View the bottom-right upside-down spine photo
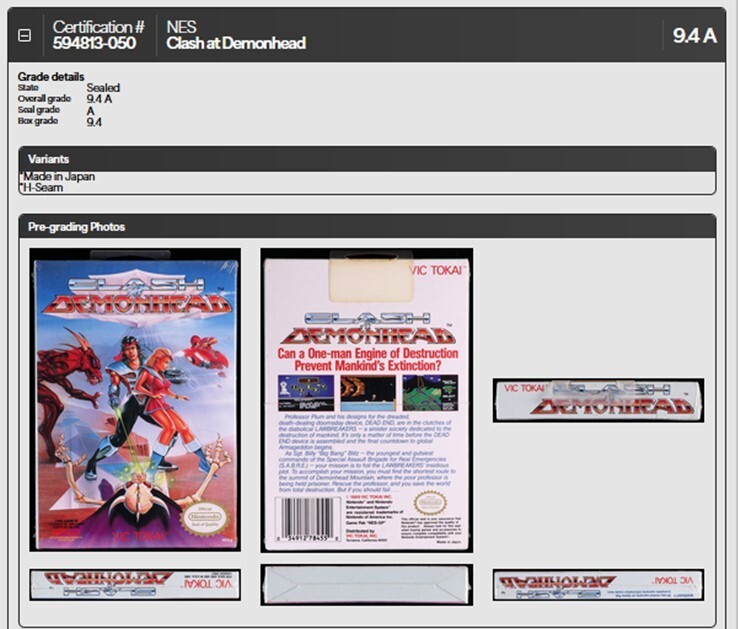 [x=598, y=585]
